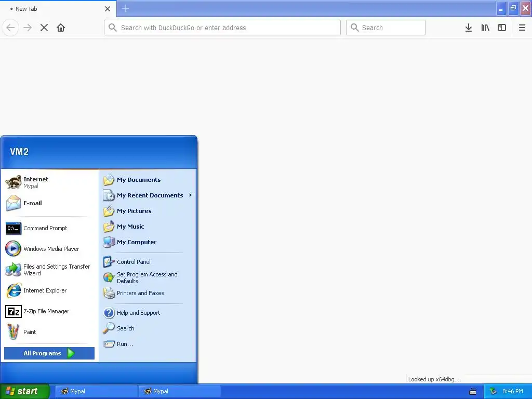Launch Internet Explorer from start menu
Screen dimensions: 532x399
pos(49,290)
